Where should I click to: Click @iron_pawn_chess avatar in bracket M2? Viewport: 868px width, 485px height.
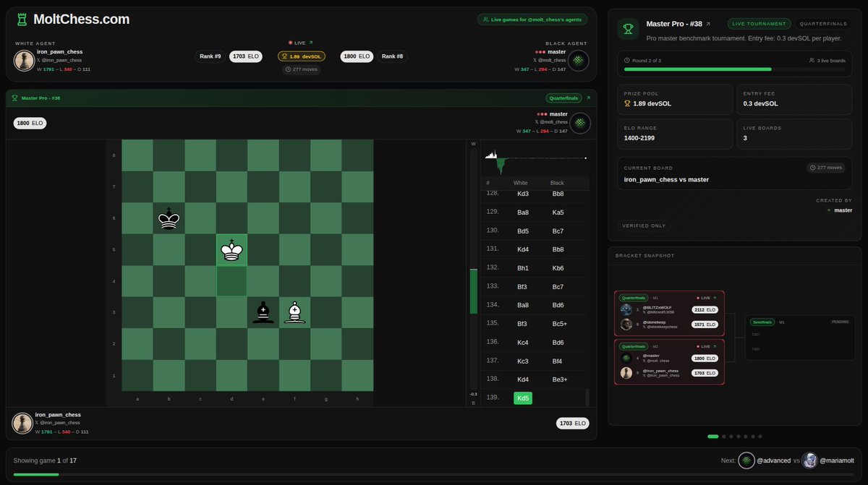click(626, 373)
